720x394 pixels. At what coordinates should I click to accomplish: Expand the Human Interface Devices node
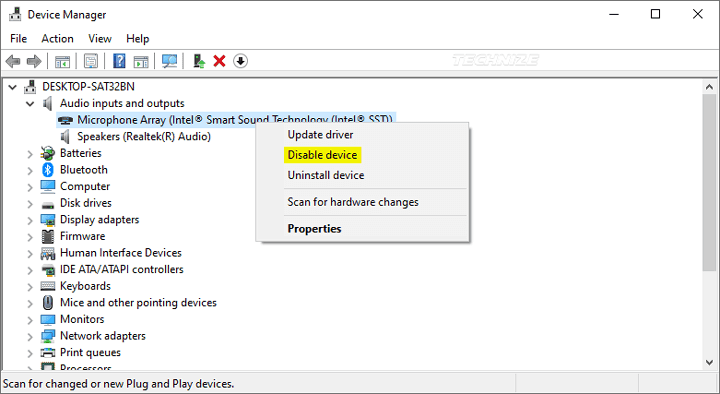pyautogui.click(x=30, y=253)
